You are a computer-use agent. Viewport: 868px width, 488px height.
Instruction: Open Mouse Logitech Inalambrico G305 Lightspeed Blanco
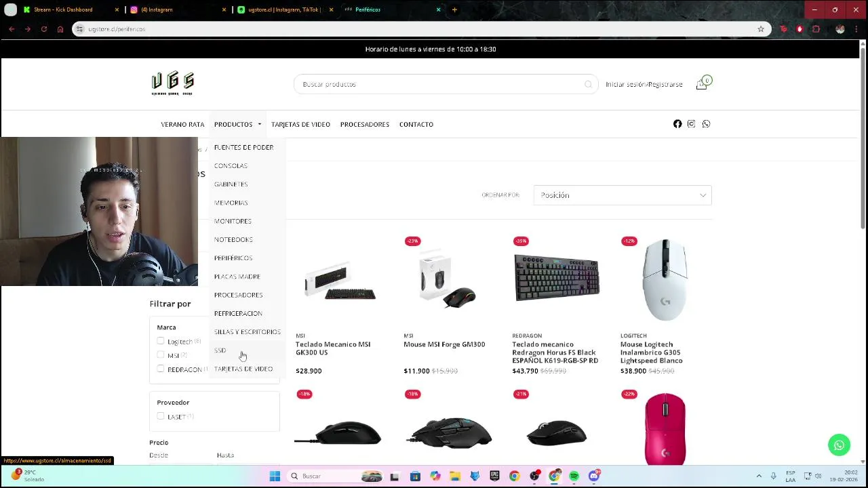[651, 352]
